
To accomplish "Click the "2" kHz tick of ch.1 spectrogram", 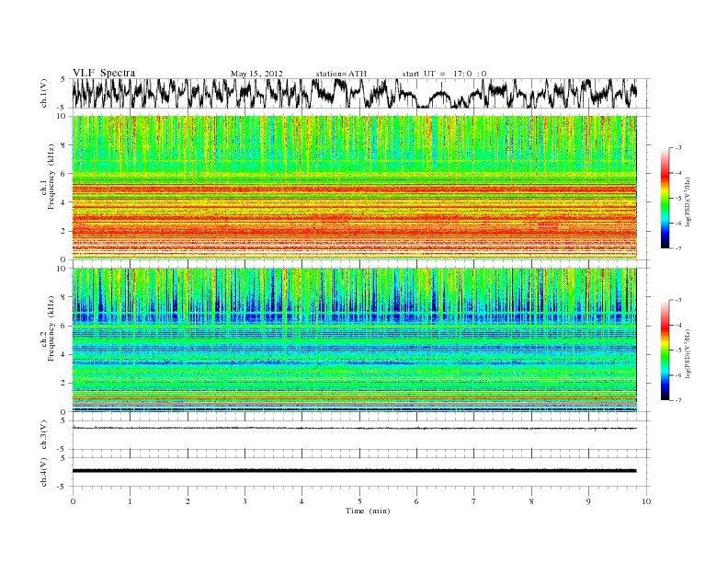I will click(x=64, y=231).
